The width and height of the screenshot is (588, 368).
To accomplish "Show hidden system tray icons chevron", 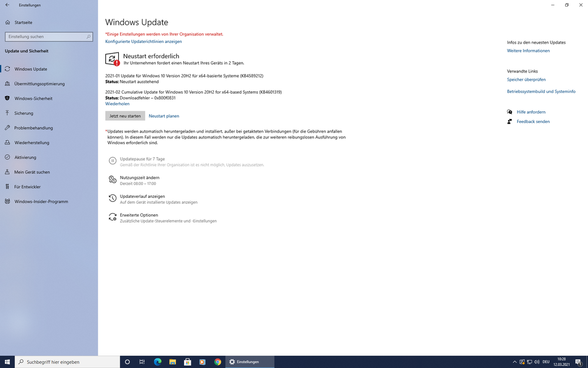I will tap(514, 362).
